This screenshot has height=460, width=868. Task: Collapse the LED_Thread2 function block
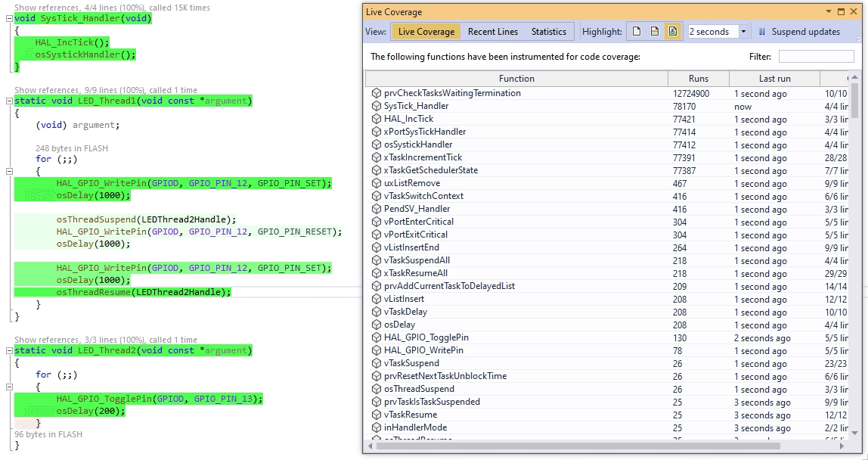(x=9, y=350)
